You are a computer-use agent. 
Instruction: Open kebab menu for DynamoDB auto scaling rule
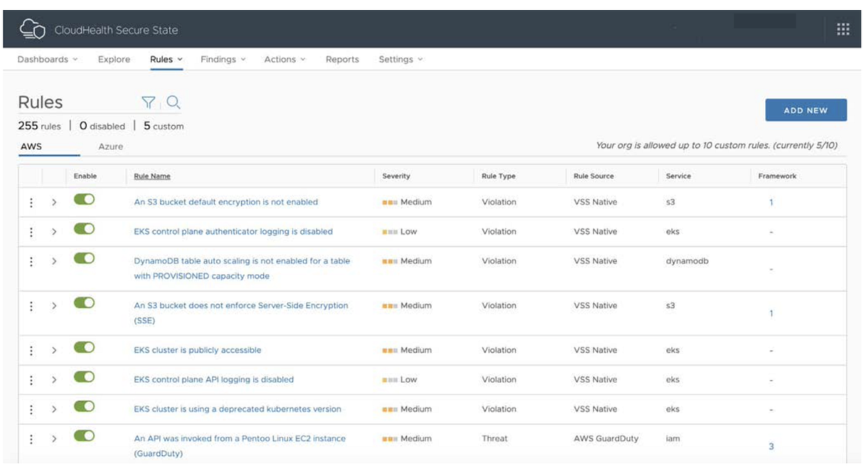tap(31, 262)
